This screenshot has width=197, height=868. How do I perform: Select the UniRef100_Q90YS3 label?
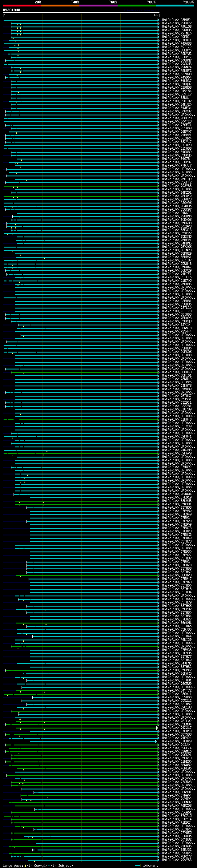tap(177, 860)
